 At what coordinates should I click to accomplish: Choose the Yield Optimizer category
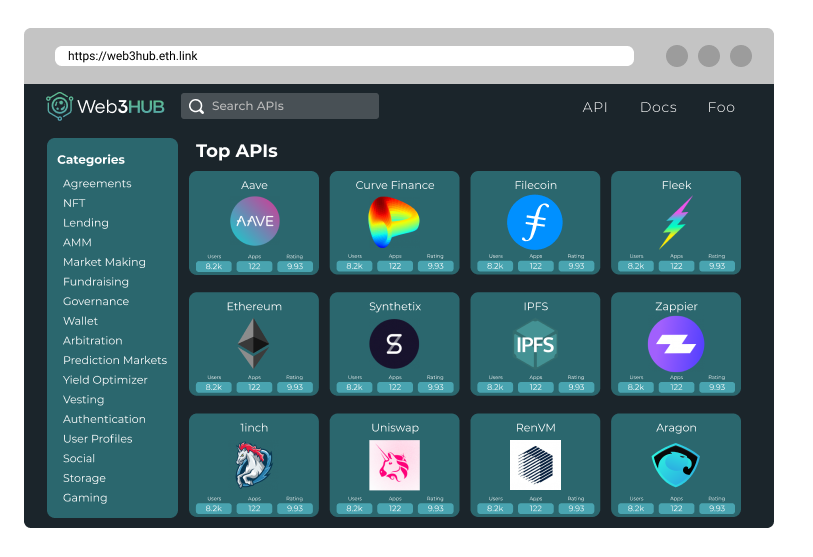coord(105,380)
